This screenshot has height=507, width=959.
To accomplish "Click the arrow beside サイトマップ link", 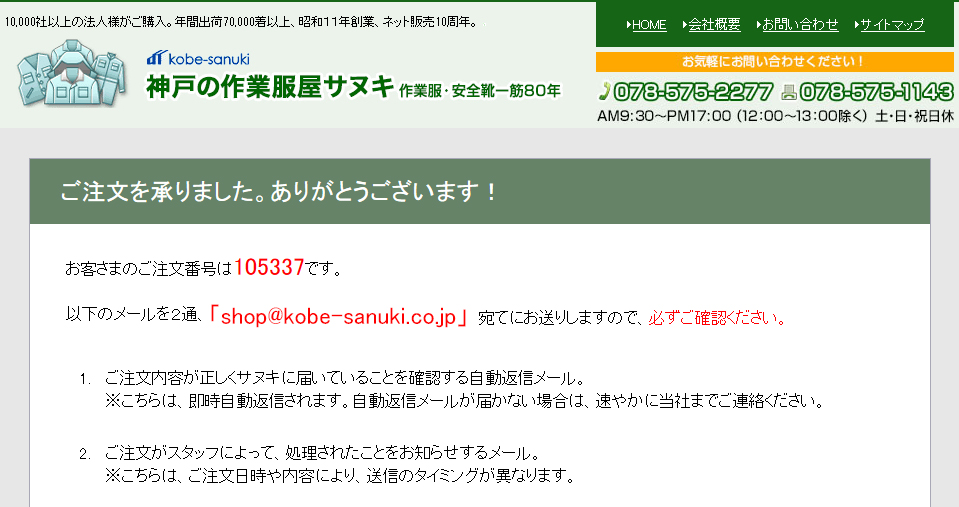I will point(857,25).
